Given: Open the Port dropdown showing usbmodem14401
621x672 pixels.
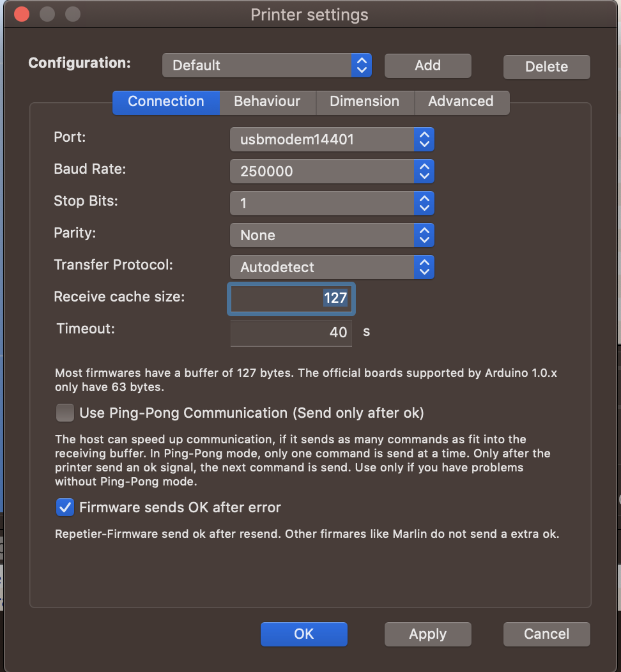Looking at the screenshot, I should tap(332, 139).
